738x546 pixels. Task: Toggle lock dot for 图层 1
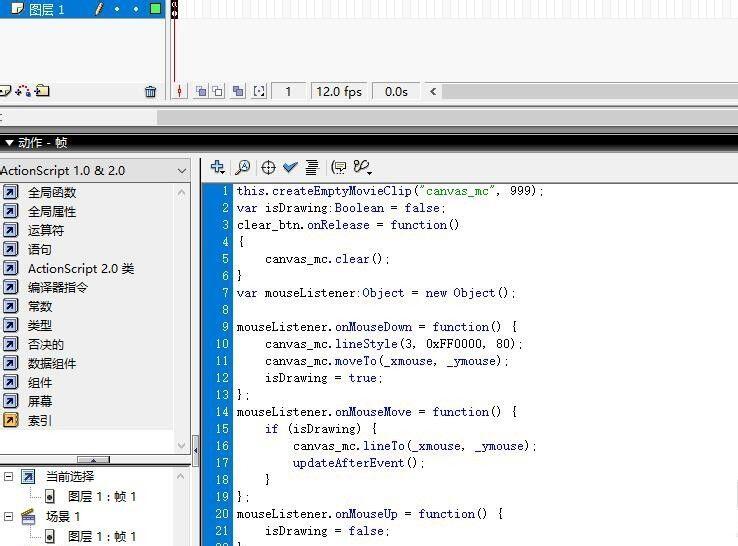[x=136, y=9]
